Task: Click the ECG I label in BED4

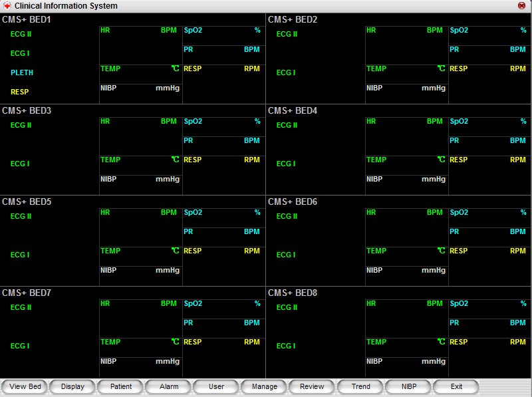Action: pyautogui.click(x=286, y=164)
